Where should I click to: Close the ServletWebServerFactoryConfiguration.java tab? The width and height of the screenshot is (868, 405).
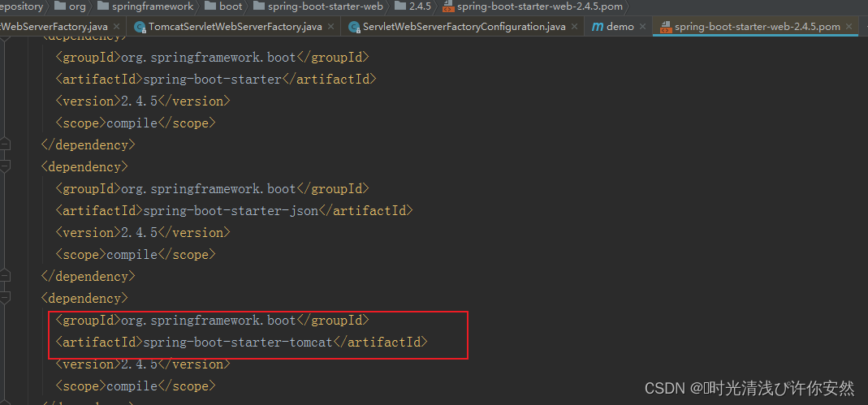click(x=575, y=27)
